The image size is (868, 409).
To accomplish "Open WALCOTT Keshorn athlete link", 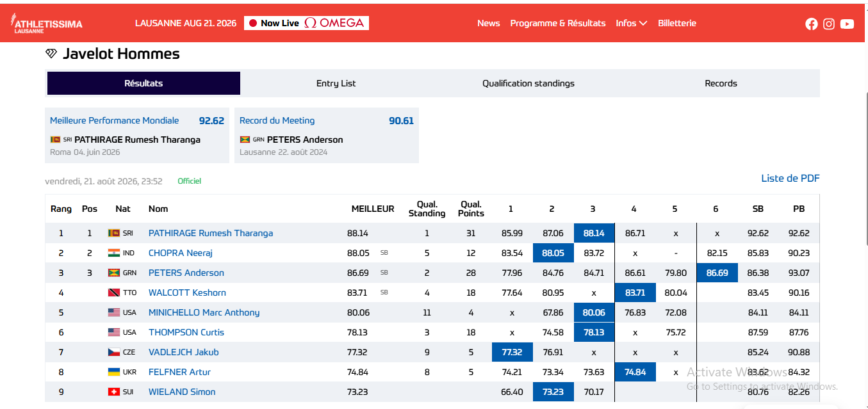I will [187, 293].
